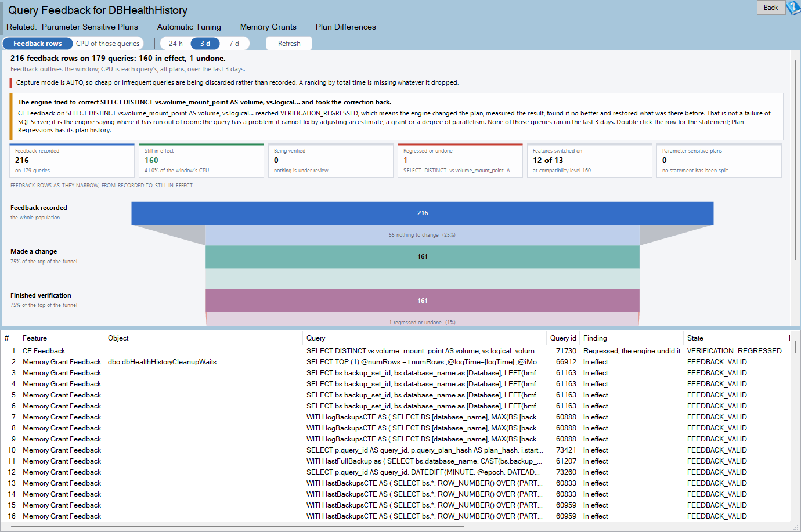Click the Features switched on card
The width and height of the screenshot is (801, 532).
[x=590, y=160]
